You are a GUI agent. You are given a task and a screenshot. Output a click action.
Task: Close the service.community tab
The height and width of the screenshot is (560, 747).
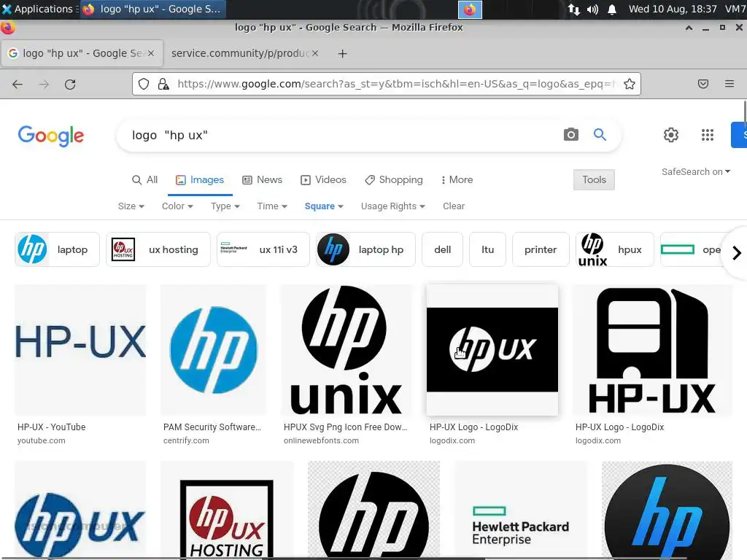(x=315, y=53)
